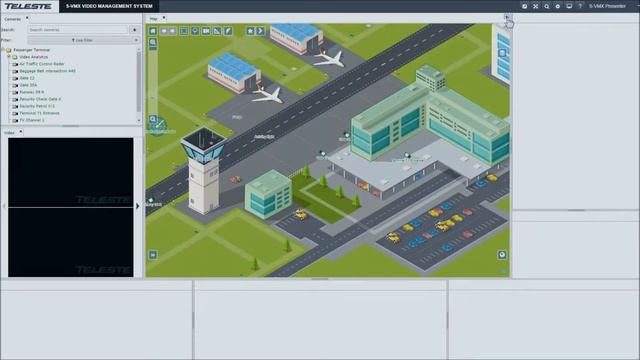Click the lower video preview pane
The image size is (640, 360).
pos(71,242)
